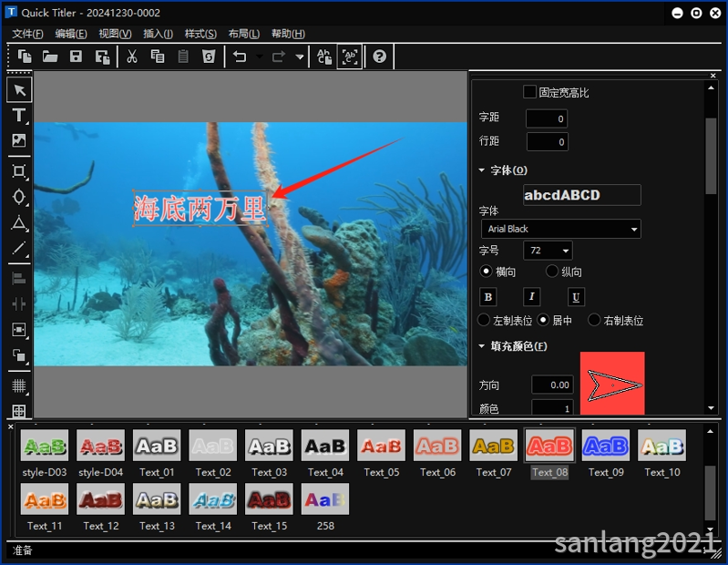Image resolution: width=728 pixels, height=565 pixels.
Task: Toggle the text frame preview icon
Action: coord(350,56)
